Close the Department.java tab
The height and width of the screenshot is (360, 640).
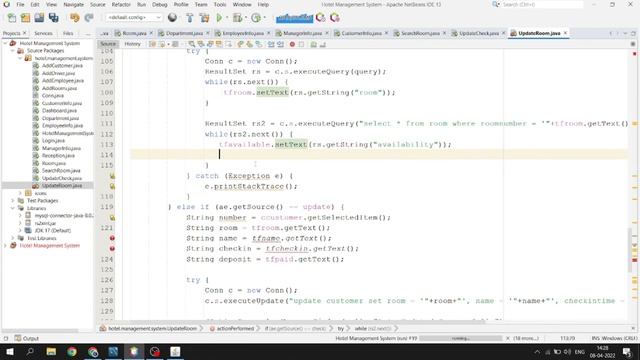pos(207,33)
